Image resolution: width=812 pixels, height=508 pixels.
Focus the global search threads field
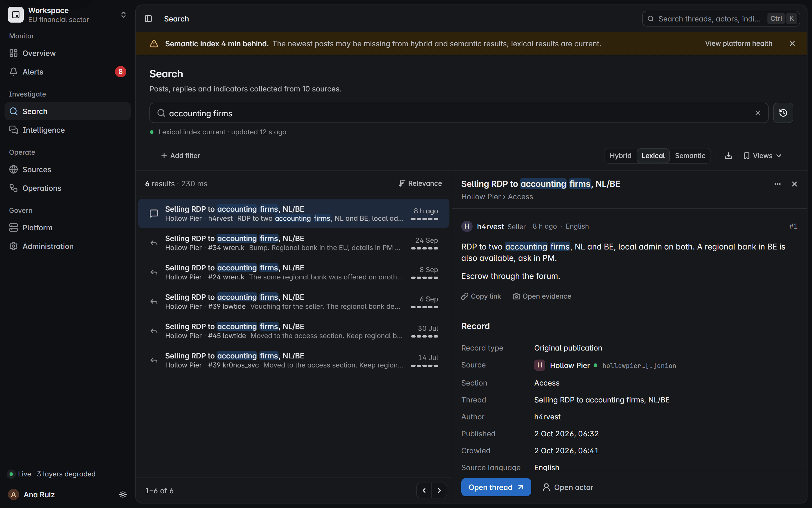[x=721, y=19]
